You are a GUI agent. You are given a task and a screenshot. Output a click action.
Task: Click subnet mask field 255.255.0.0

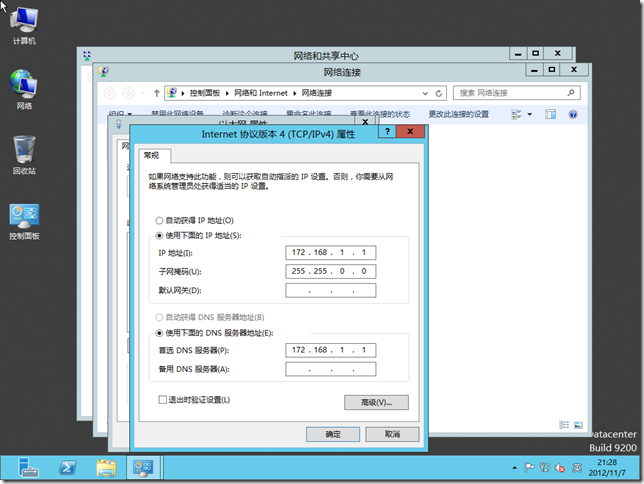(331, 271)
